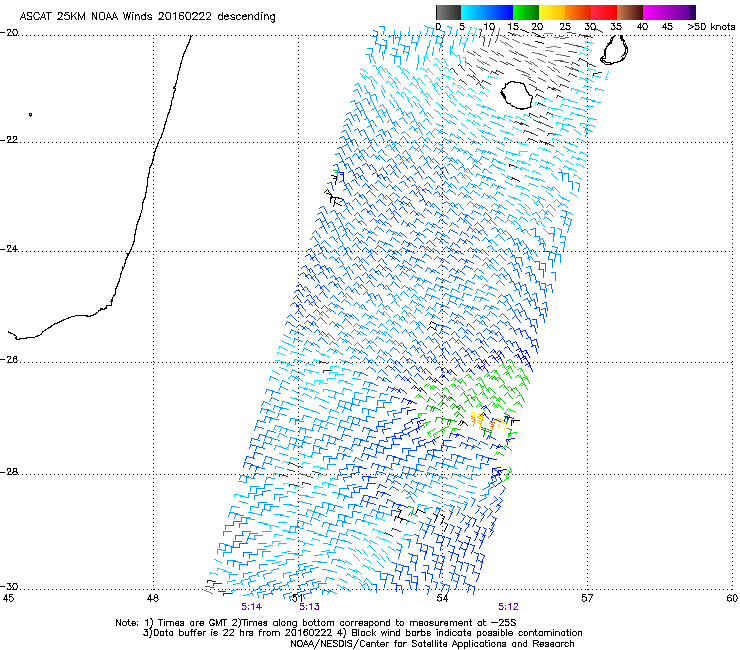Image resolution: width=740 pixels, height=650 pixels.
Task: Click the Reunion island outline
Action: pyautogui.click(x=517, y=95)
